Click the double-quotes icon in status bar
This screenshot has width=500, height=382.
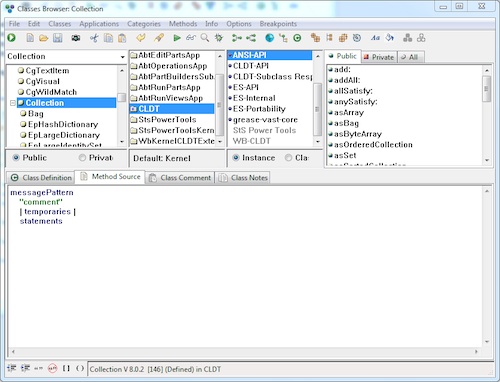(x=38, y=368)
